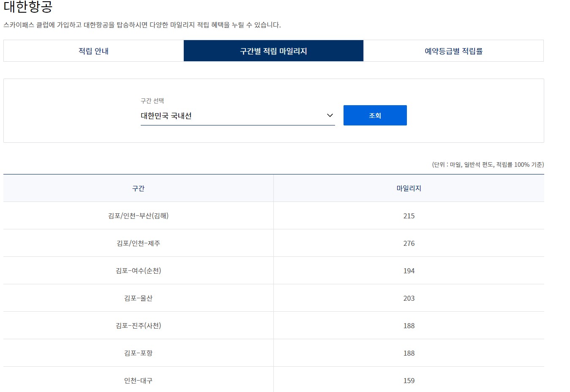Click the 215 mileage value

tap(409, 216)
